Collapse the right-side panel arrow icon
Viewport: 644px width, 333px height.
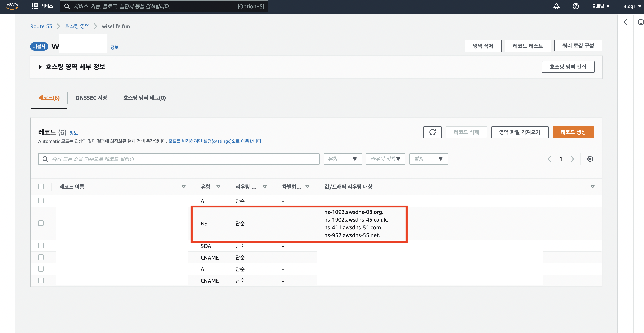(625, 22)
